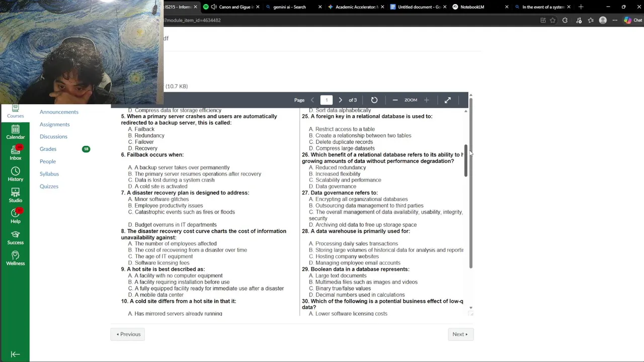644x362 pixels.
Task: Go to next page in PDF viewer
Action: [340, 100]
